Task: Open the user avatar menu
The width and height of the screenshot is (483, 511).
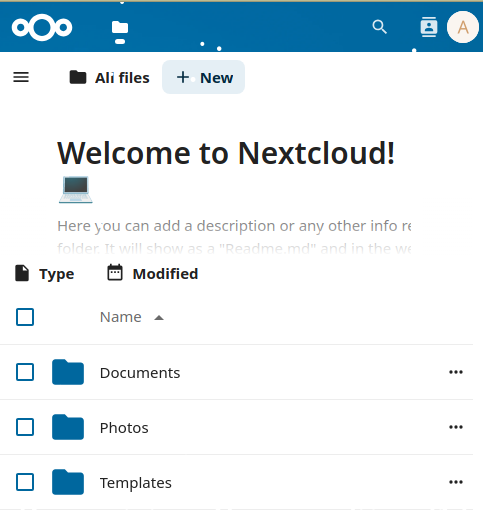Action: point(463,27)
